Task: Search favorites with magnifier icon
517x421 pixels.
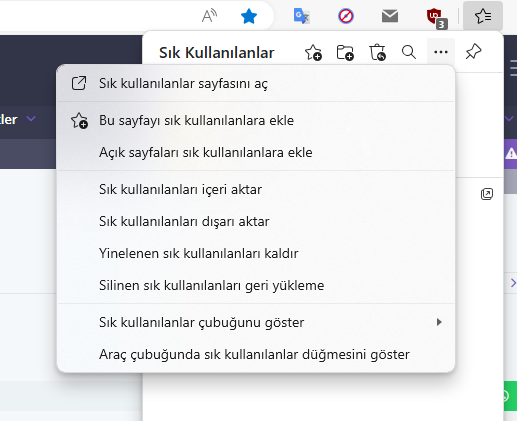Action: [x=409, y=52]
